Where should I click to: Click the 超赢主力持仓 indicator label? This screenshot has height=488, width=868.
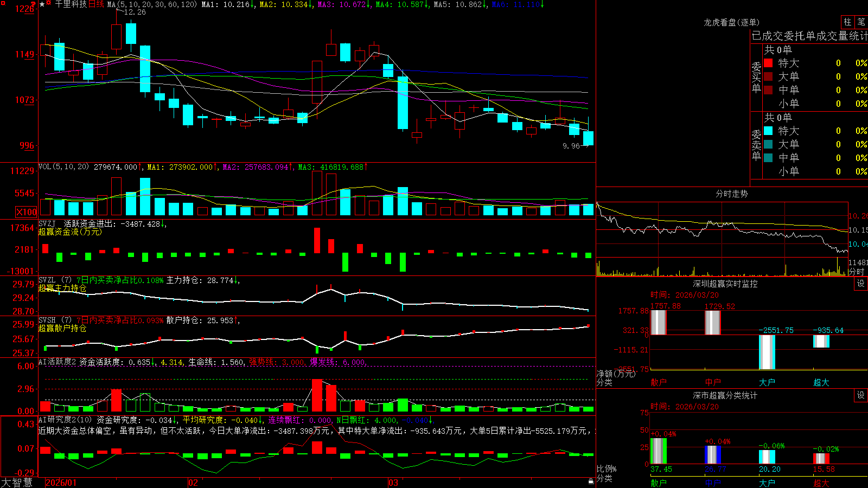click(x=62, y=288)
